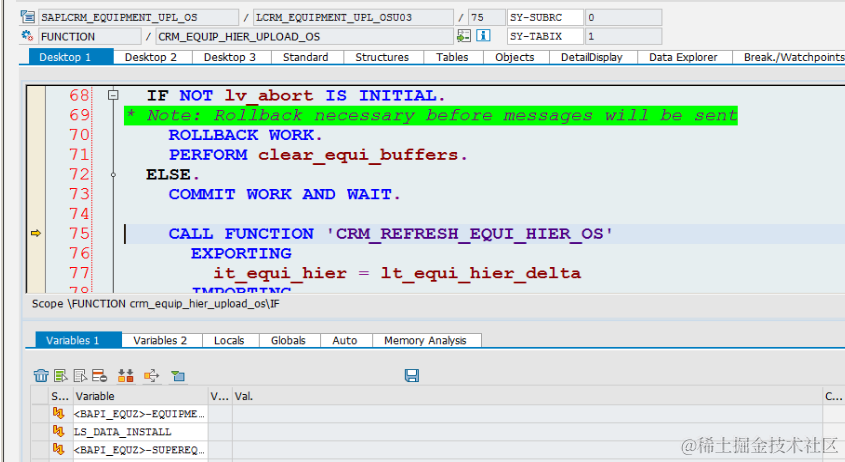Click the orange double down-arrow icon
845x462 pixels.
point(126,376)
